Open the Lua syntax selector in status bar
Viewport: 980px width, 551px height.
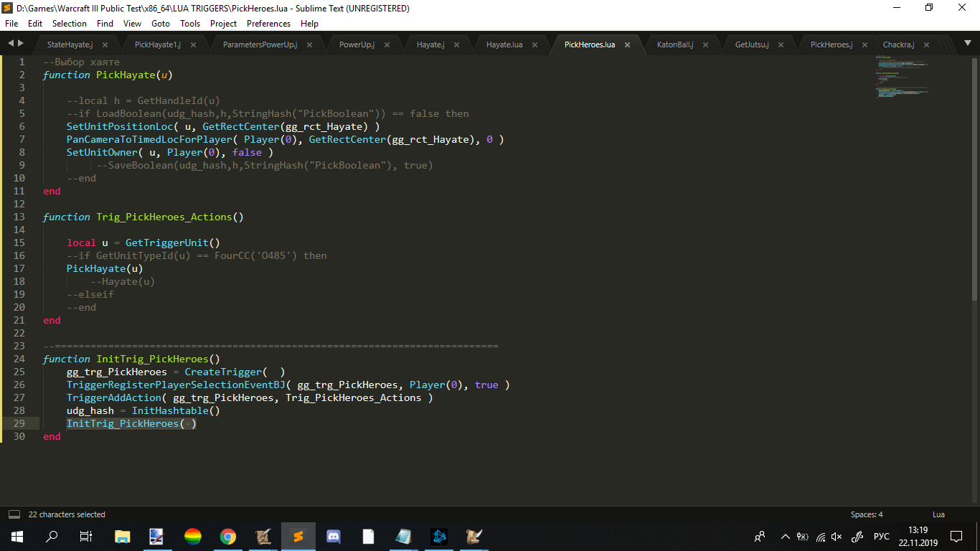pos(938,514)
